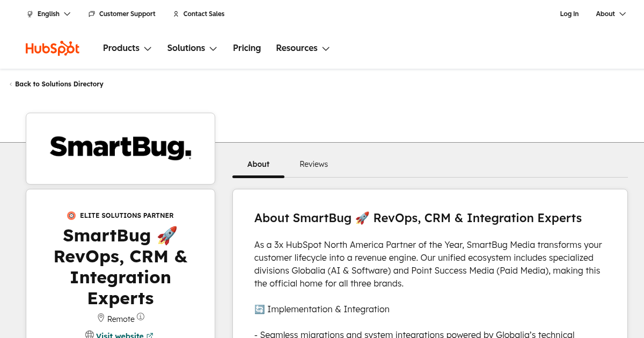
Task: Click the partner name heading in the sidebar card
Action: coord(120,267)
